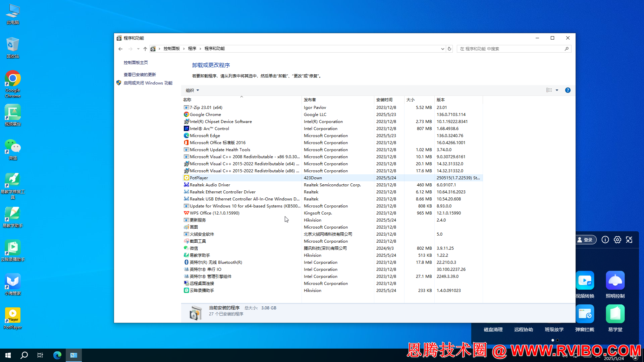Select the 云眸录播助手 desktop shortcut
The image size is (644, 362).
(x=13, y=251)
